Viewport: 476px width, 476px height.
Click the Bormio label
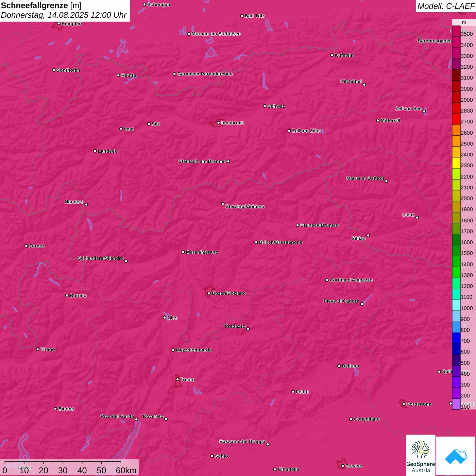pyautogui.click(x=78, y=295)
